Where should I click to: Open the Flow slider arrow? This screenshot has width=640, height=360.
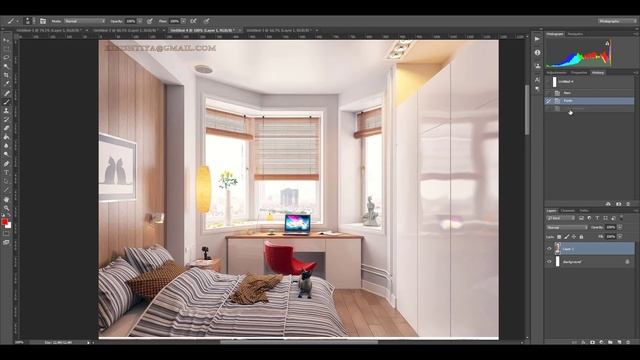183,21
